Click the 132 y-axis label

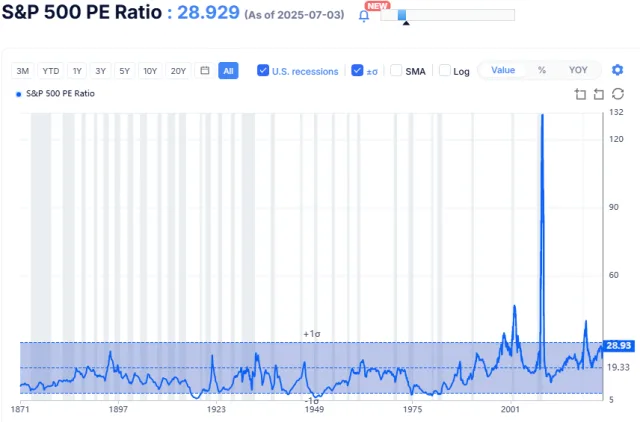(616, 112)
